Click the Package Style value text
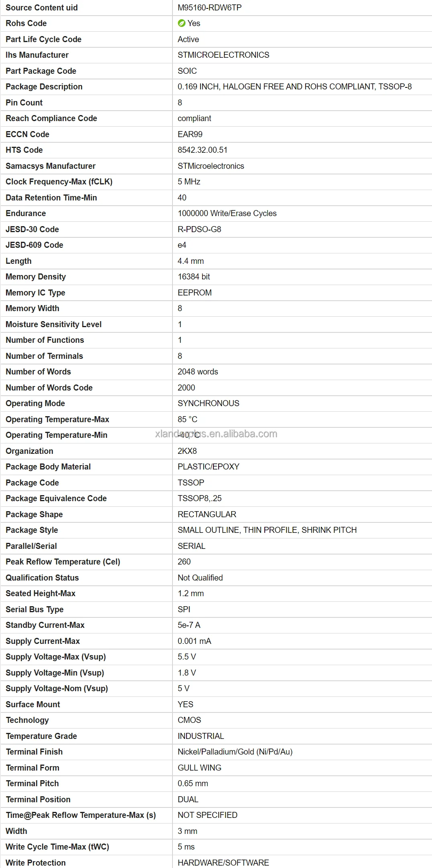The image size is (432, 868). pos(267,530)
